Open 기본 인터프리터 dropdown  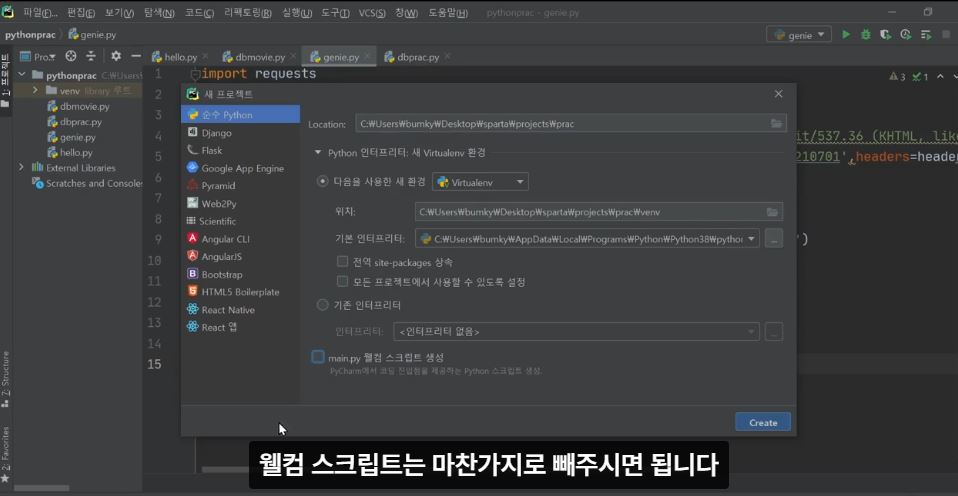[x=587, y=239]
